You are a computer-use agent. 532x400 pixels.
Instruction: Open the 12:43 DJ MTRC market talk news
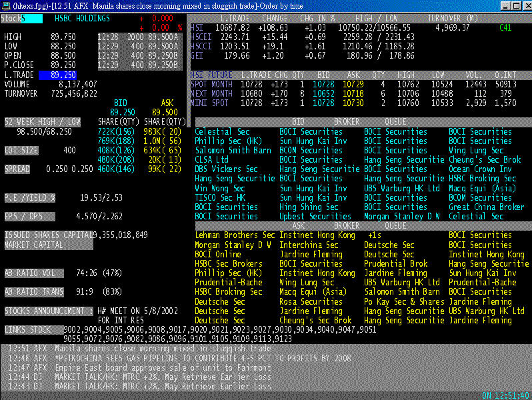point(139,386)
